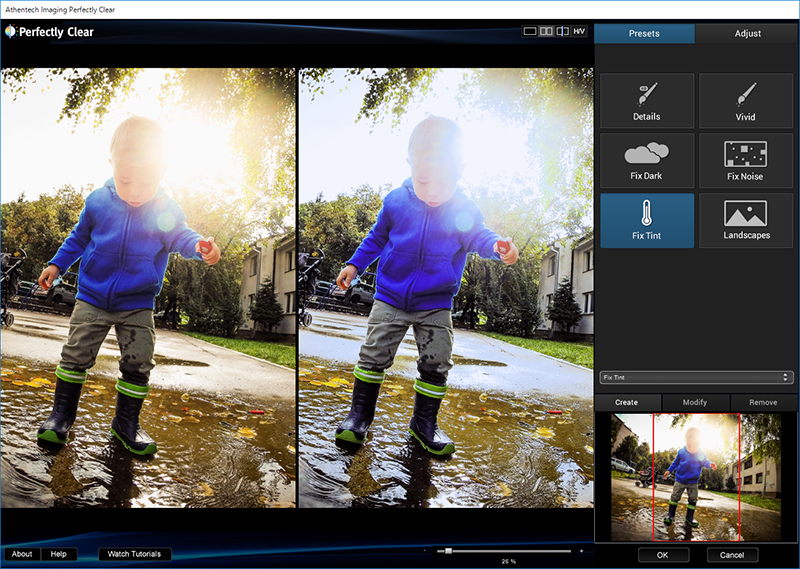Open the Fix Tint preset dropdown

tap(696, 377)
